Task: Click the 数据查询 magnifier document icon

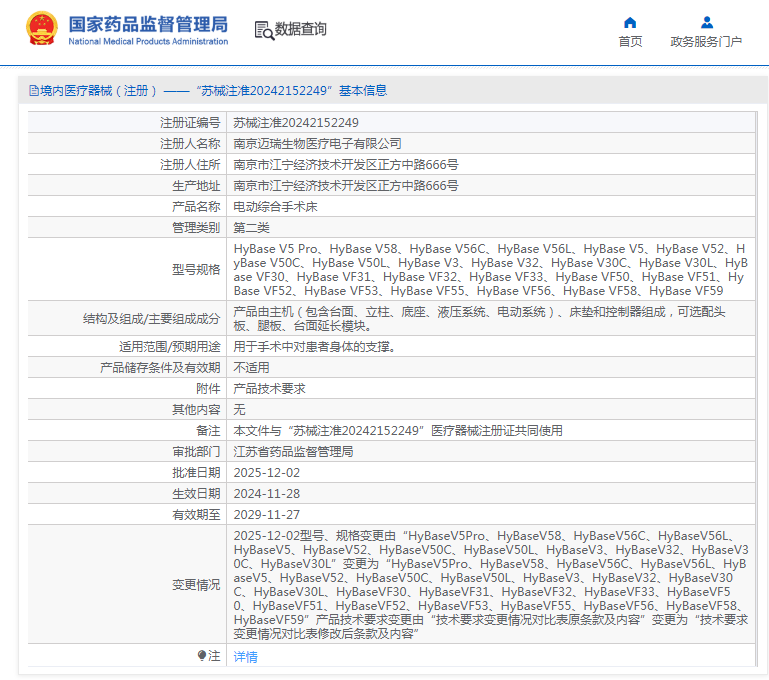Action: point(264,30)
